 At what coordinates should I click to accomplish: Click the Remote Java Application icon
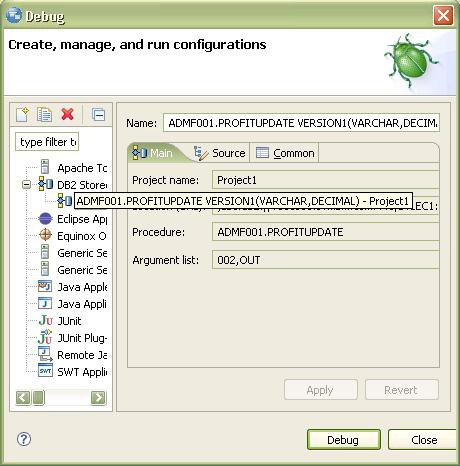45,354
